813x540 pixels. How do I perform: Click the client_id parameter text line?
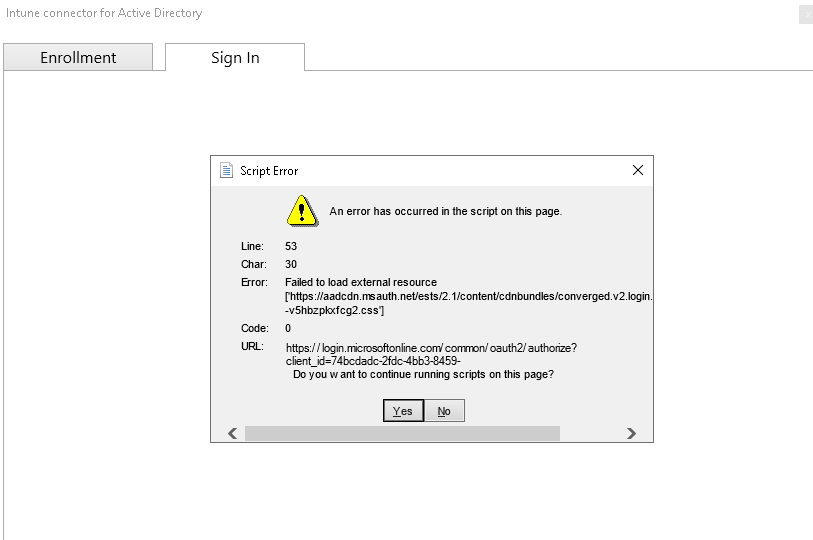[373, 361]
